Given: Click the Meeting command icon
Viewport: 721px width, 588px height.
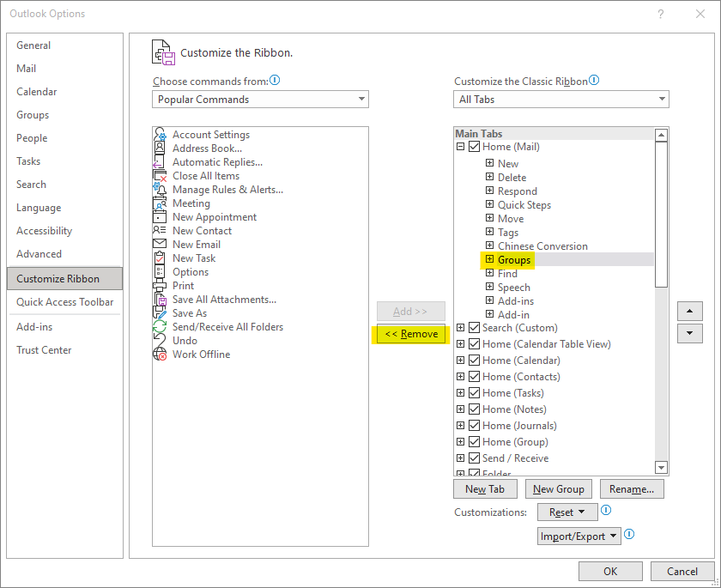Looking at the screenshot, I should [x=160, y=203].
